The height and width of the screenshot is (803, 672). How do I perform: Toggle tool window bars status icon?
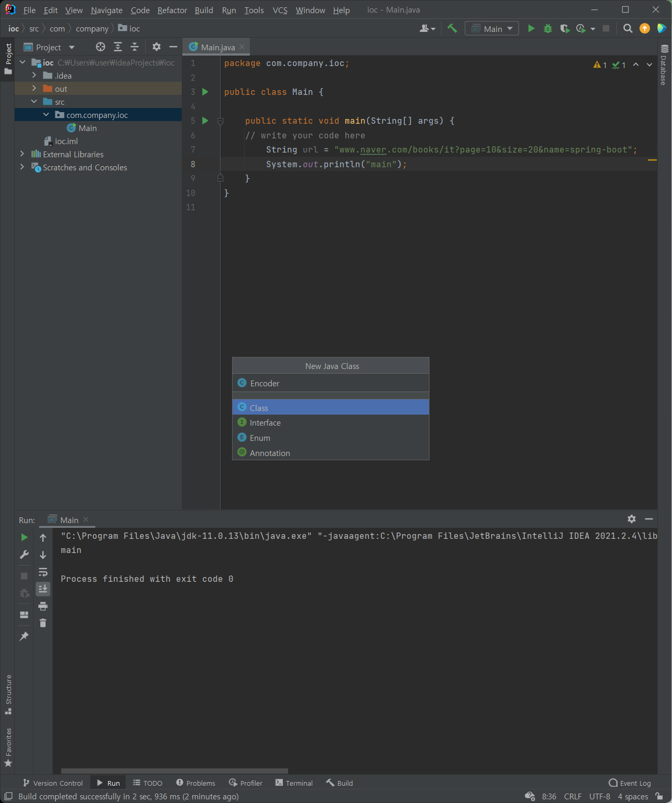click(x=8, y=796)
